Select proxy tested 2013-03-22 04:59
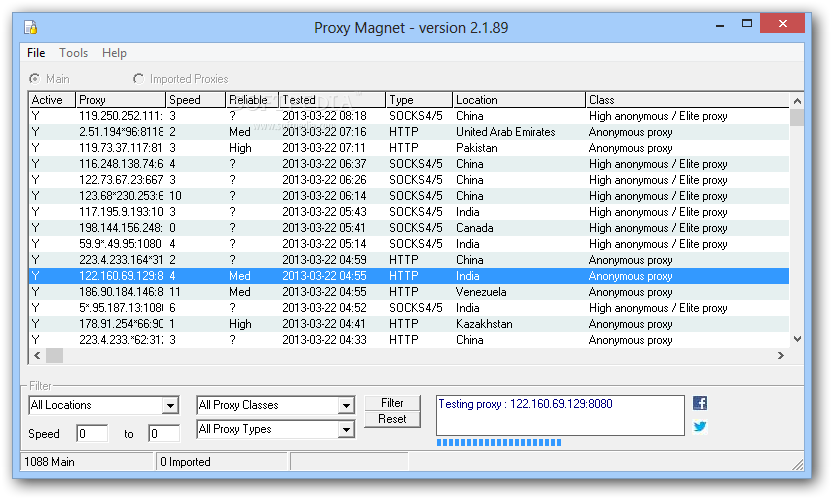Image resolution: width=832 pixels, height=499 pixels. [x=409, y=260]
